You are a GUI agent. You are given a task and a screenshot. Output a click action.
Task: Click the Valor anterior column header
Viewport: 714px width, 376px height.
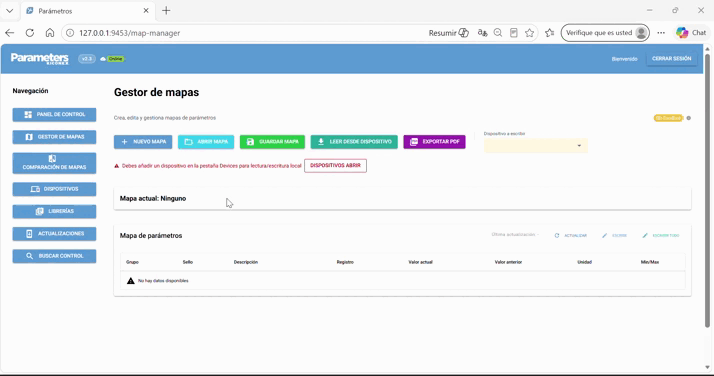pos(508,262)
